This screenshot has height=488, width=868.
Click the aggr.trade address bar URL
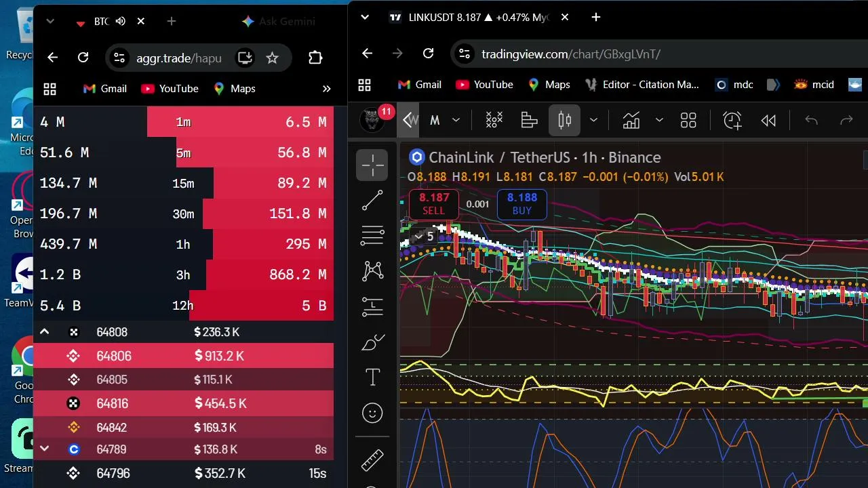coord(179,58)
